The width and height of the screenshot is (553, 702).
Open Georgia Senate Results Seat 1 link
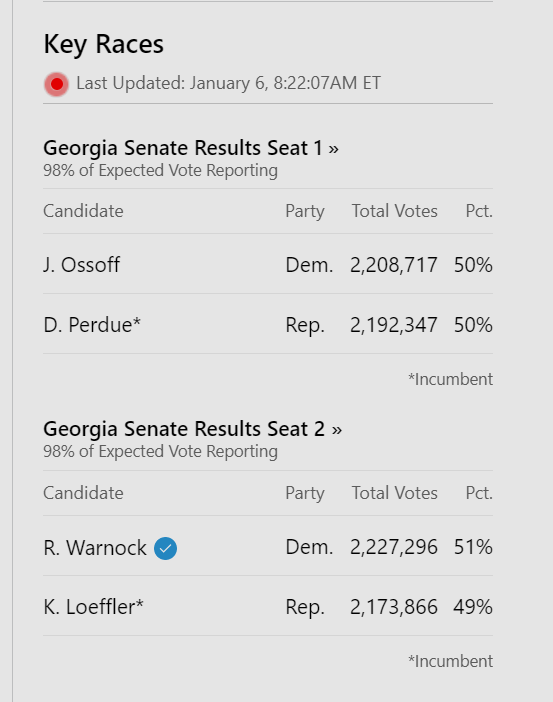[191, 148]
